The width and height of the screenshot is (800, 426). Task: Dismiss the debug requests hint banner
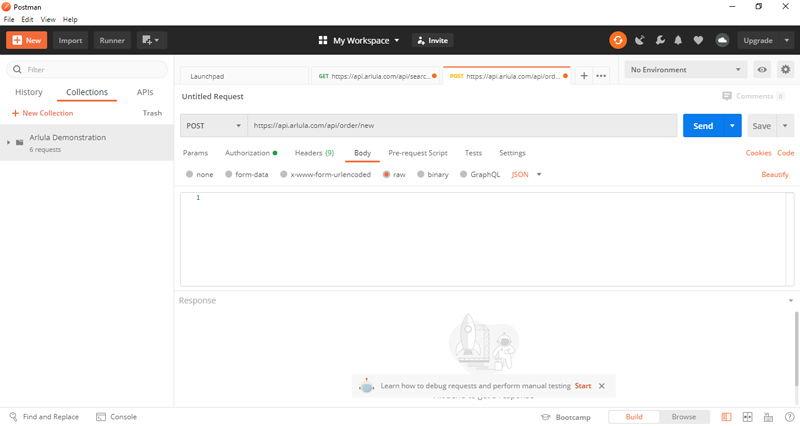pos(602,386)
